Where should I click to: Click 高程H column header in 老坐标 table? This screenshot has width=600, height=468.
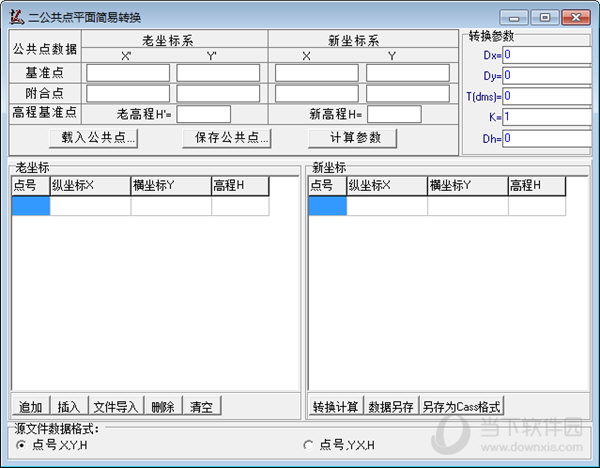coord(240,186)
